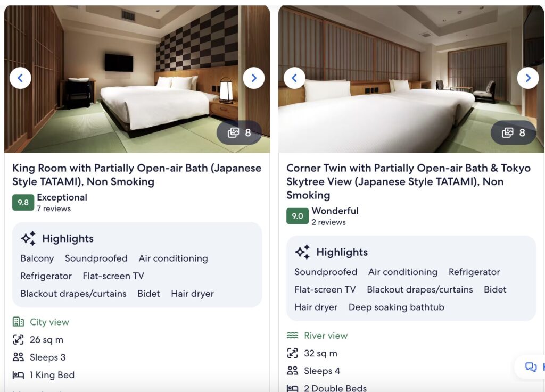Screen dimensions: 545x392
Task: Click the City view building icon
Action: point(18,321)
